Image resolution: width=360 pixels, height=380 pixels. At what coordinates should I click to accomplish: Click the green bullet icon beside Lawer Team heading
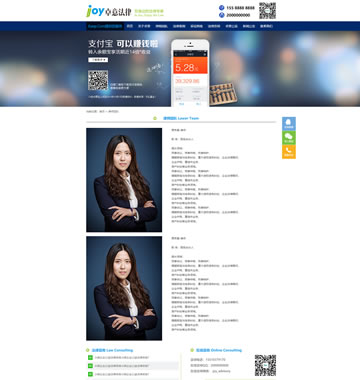pyautogui.click(x=155, y=118)
